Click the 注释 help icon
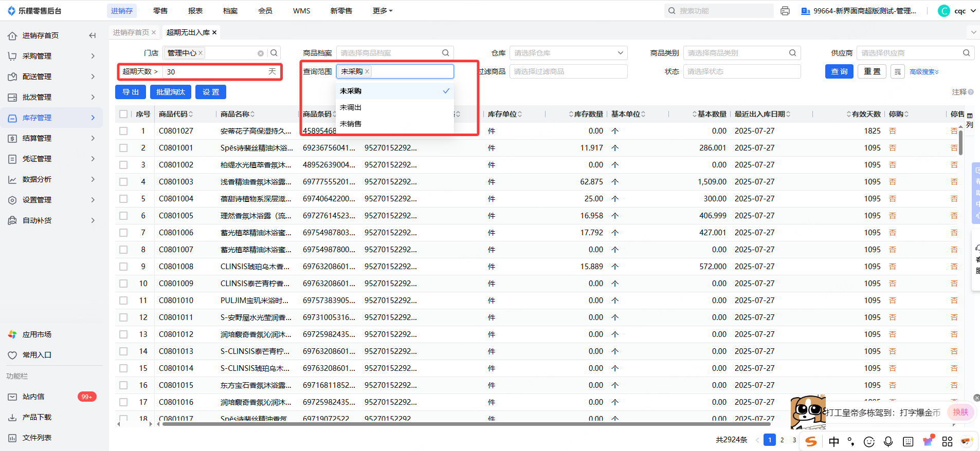The height and width of the screenshot is (451, 980). [971, 92]
